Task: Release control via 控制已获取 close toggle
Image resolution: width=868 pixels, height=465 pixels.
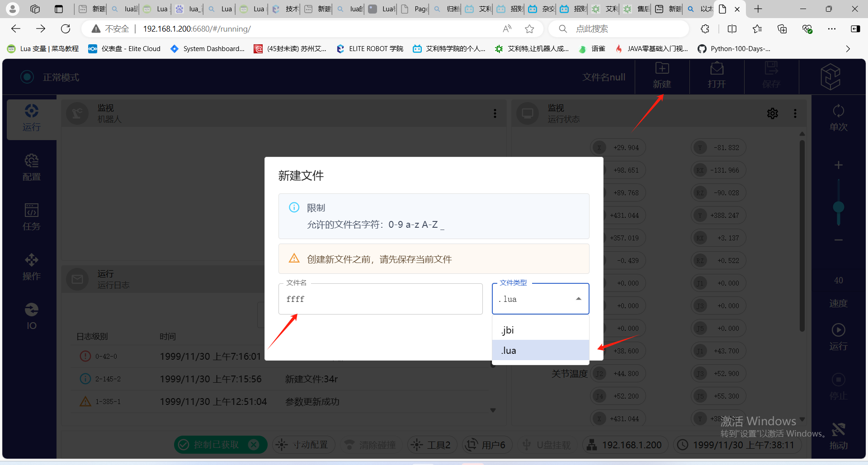Action: click(254, 445)
